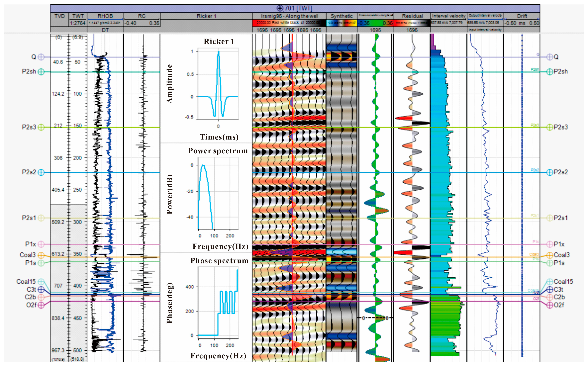
Task: Click the 1:2764 scale value field
Action: point(78,23)
